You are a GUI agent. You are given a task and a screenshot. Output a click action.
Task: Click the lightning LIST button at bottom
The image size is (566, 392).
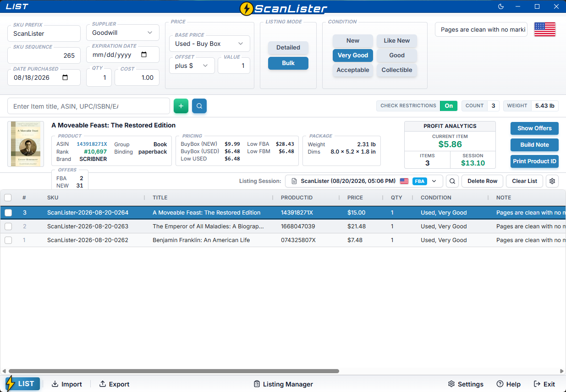22,384
